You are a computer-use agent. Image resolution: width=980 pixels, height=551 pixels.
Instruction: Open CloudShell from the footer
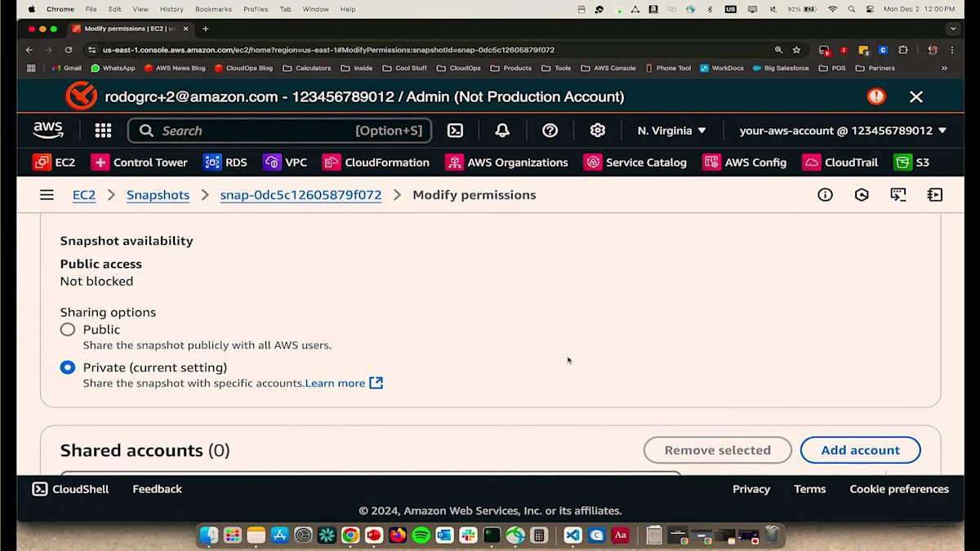point(70,489)
